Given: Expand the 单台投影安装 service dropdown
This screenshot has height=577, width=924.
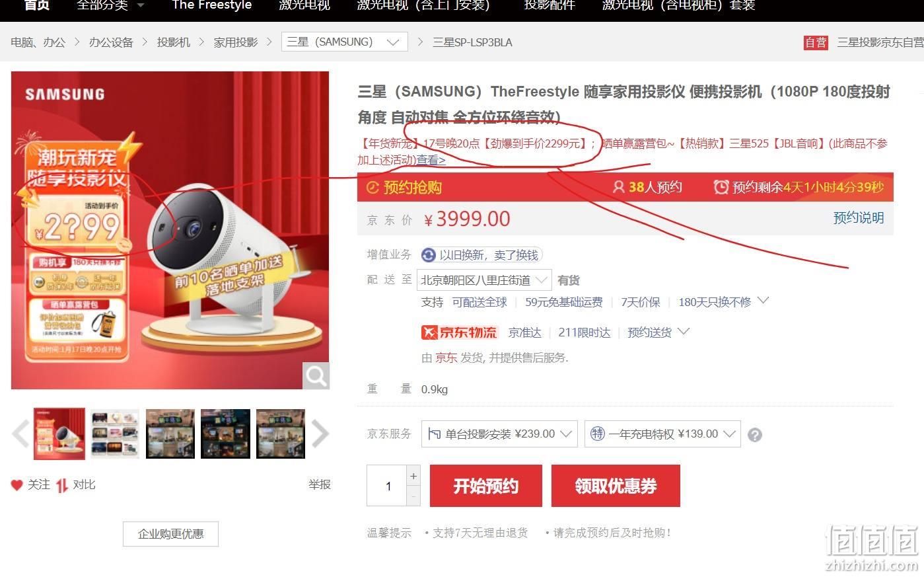Looking at the screenshot, I should pos(499,434).
